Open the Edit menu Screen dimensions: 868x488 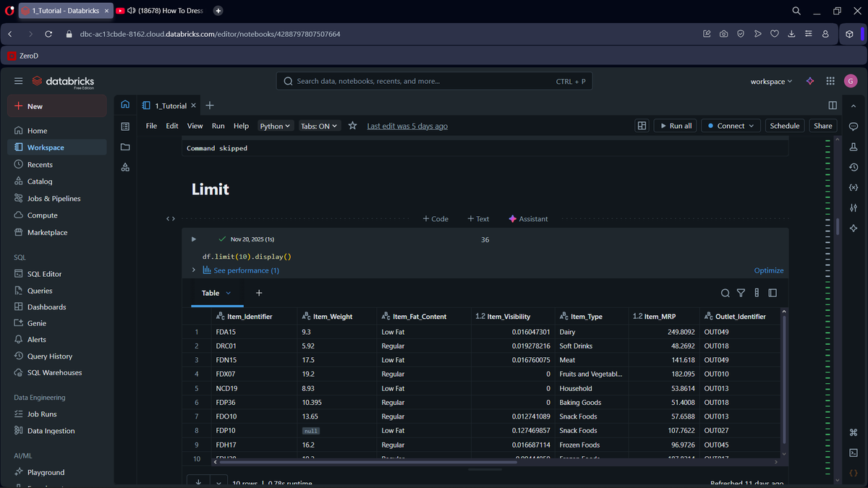(172, 126)
